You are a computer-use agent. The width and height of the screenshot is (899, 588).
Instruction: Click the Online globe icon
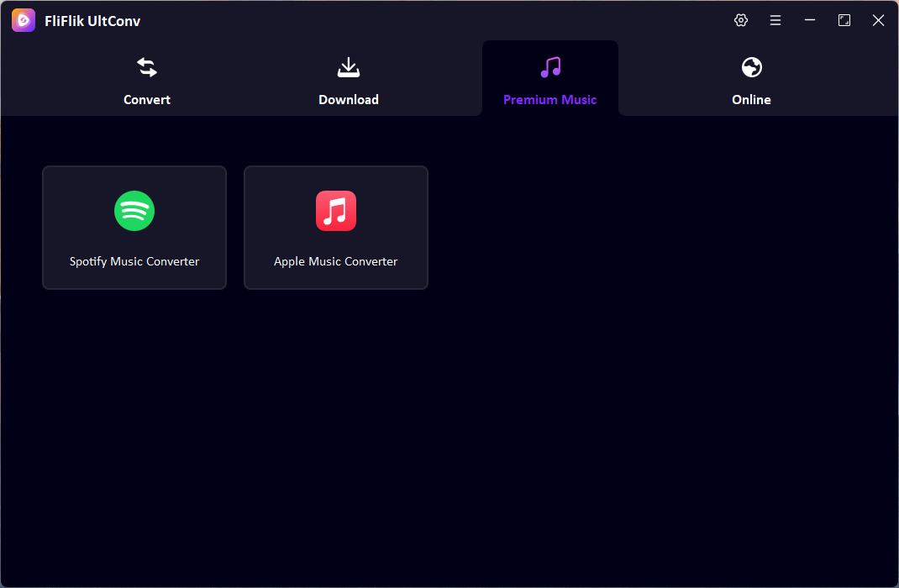click(751, 67)
